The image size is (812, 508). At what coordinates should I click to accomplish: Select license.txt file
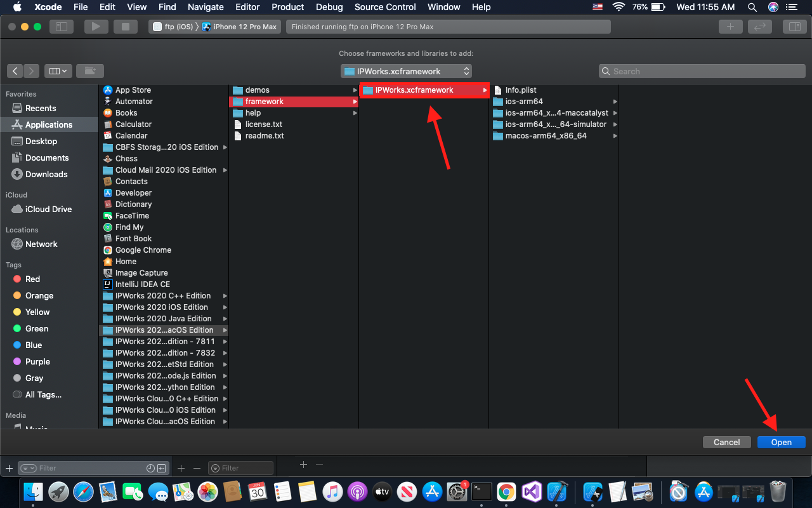[294, 124]
